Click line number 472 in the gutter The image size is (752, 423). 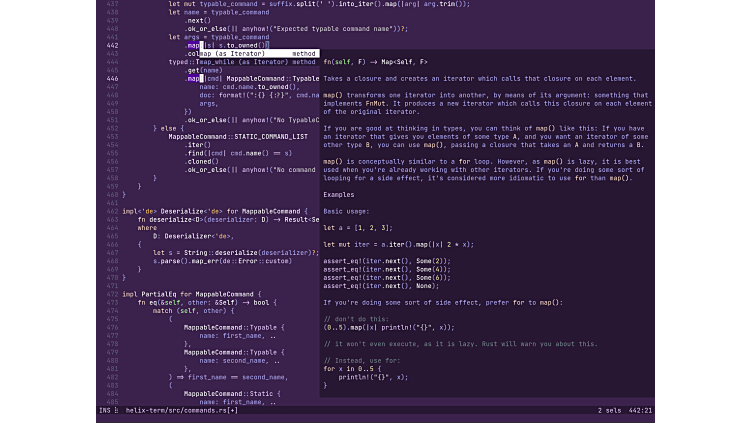[112, 294]
